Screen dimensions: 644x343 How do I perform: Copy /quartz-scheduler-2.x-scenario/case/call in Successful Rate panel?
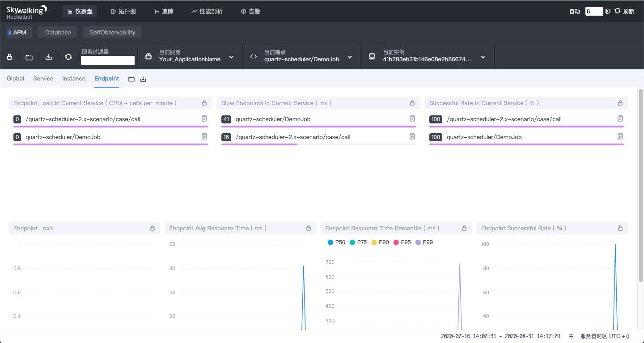click(620, 119)
